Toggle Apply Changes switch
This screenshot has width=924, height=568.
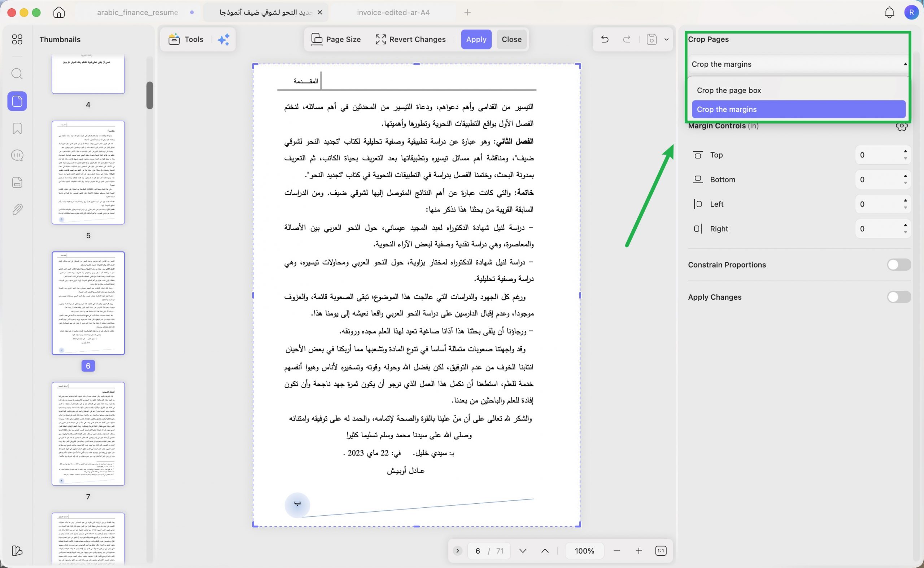899,297
